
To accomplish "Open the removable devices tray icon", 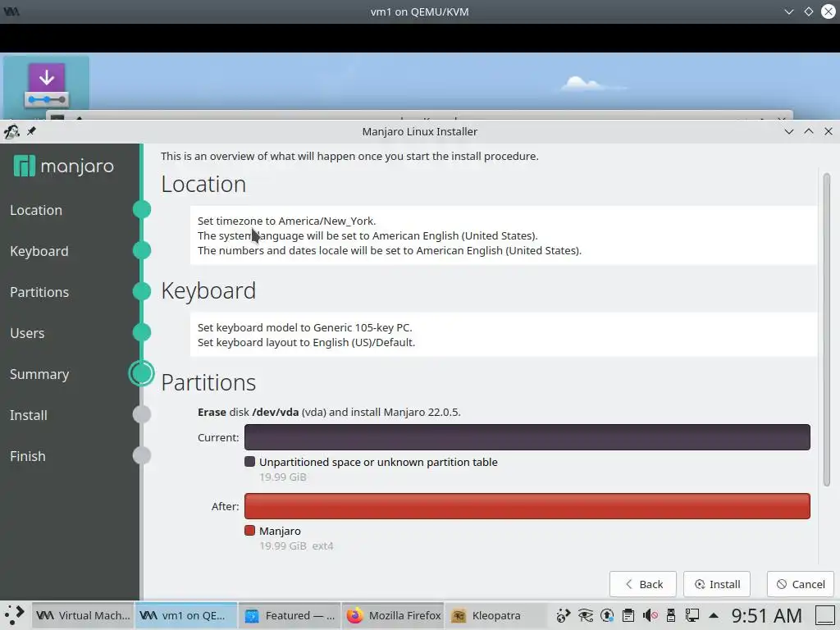I will (671, 615).
